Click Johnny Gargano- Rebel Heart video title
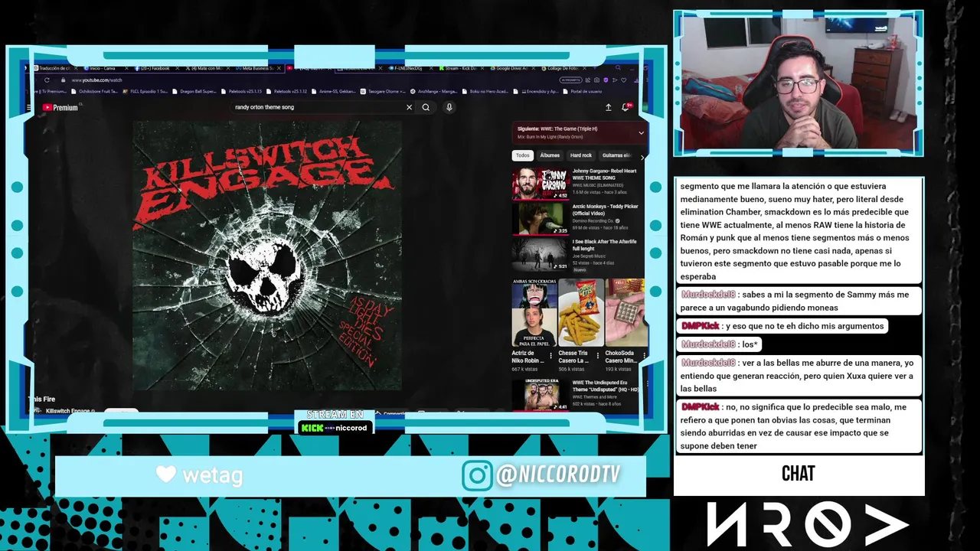The height and width of the screenshot is (551, 980). [x=605, y=174]
